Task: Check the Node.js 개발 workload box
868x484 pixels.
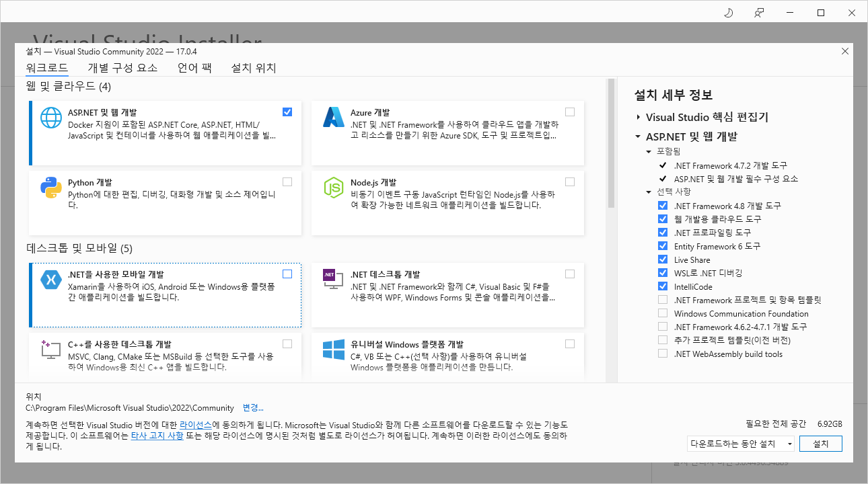Action: pyautogui.click(x=571, y=182)
